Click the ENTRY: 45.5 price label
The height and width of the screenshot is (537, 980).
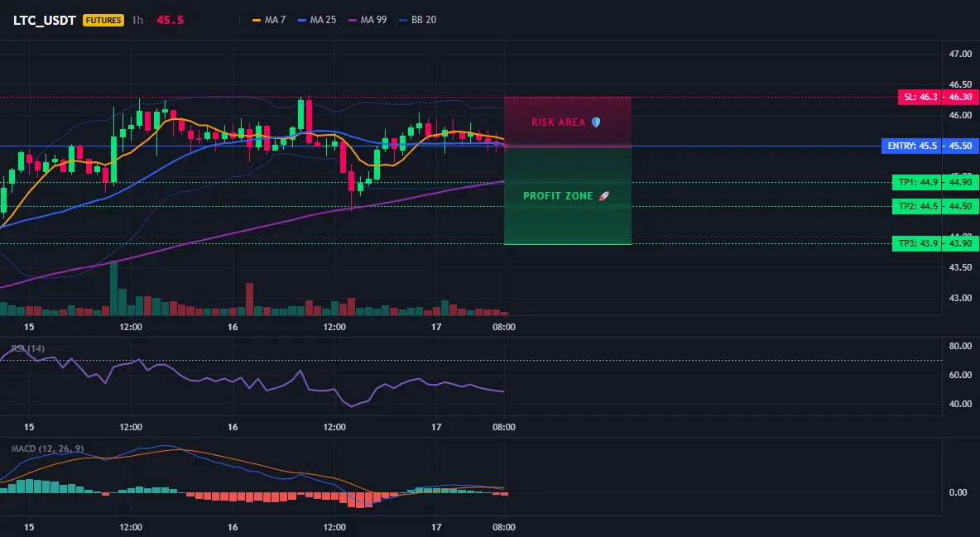pyautogui.click(x=912, y=146)
